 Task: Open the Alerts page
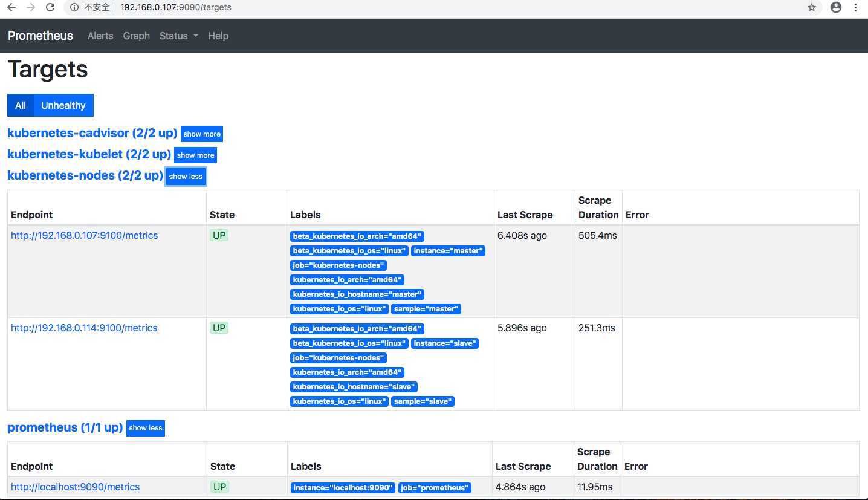coord(100,36)
